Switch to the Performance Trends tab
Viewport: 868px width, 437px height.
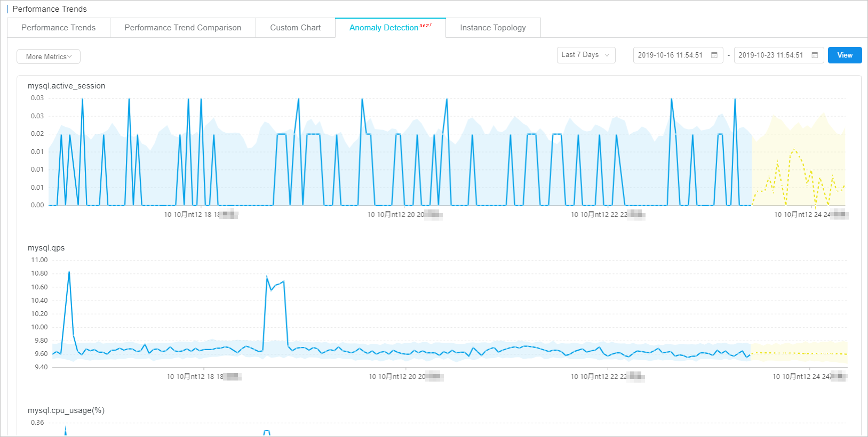(x=59, y=28)
